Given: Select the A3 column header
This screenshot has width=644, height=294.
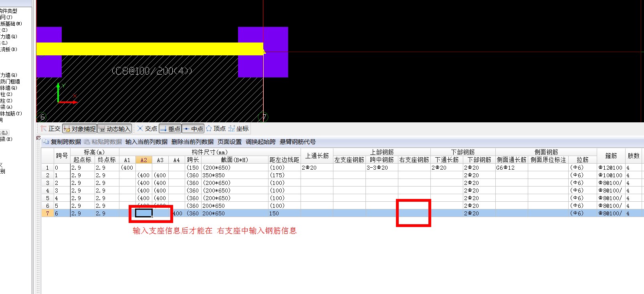Looking at the screenshot, I should [160, 160].
